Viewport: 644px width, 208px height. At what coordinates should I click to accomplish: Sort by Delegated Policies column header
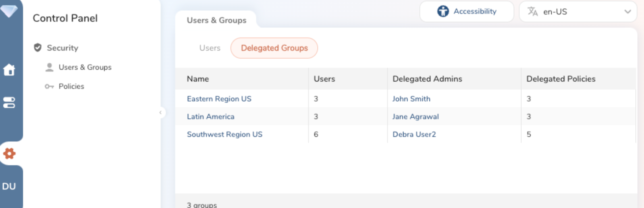(561, 79)
